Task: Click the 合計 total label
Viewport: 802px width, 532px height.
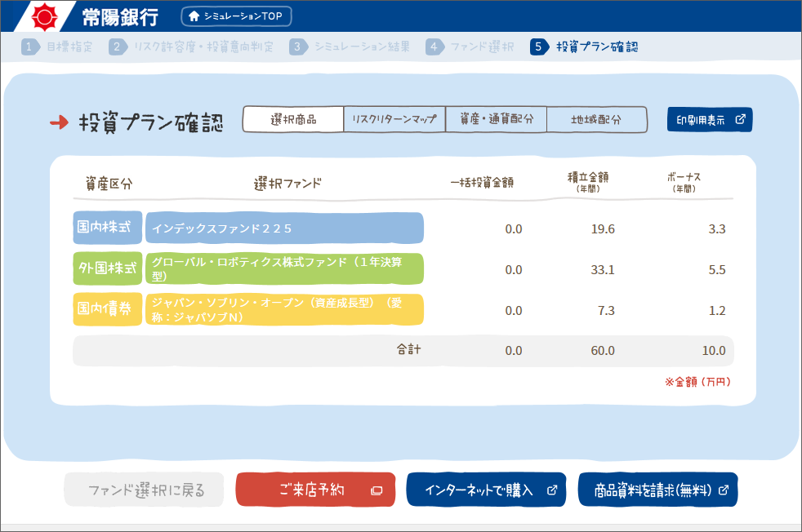Action: tap(408, 349)
